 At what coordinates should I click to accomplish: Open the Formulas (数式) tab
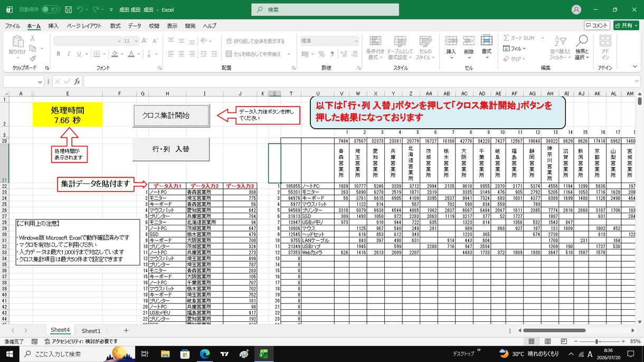[115, 26]
